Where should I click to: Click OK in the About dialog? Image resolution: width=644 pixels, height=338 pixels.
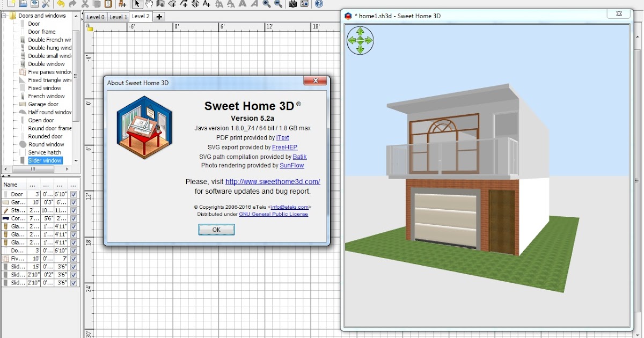coord(216,229)
